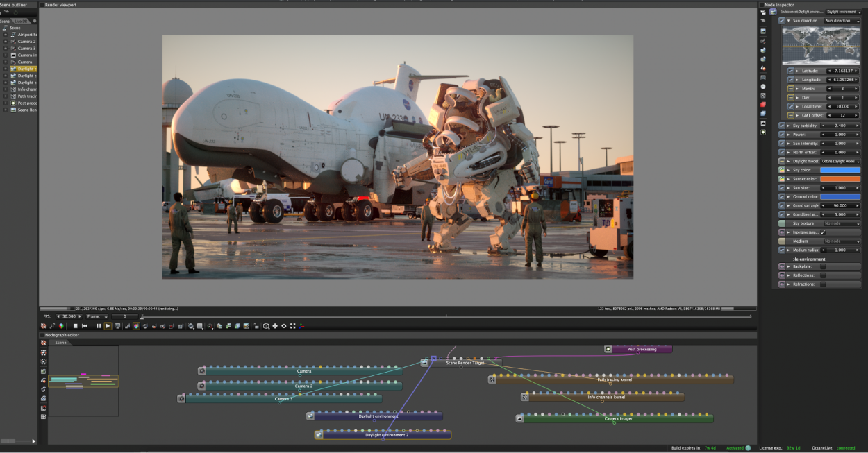Click the red cube icon in Node inspector sidebar
Screen dimensions: 868x453
tap(763, 104)
